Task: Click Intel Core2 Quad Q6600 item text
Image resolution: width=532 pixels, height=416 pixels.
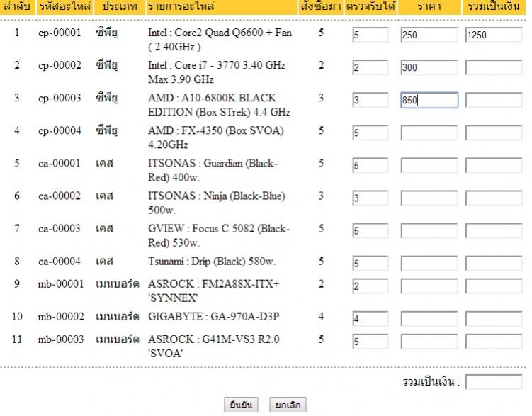Action: pyautogui.click(x=220, y=40)
